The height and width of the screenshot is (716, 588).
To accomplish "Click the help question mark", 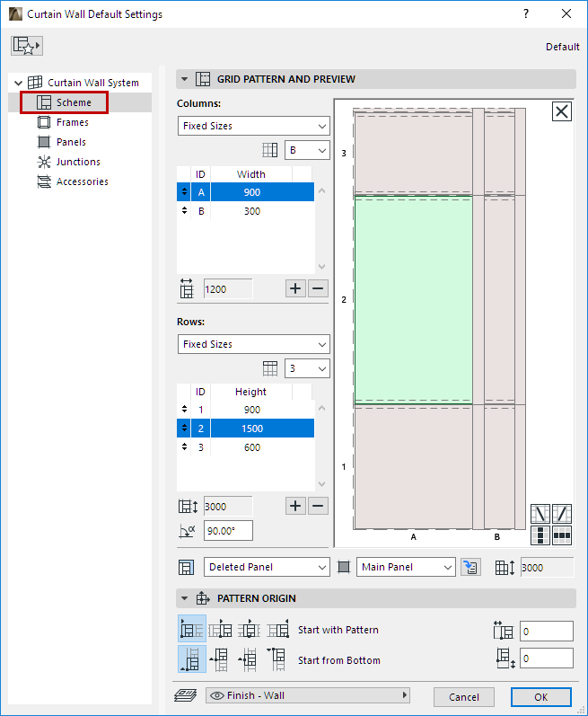I will tap(526, 13).
